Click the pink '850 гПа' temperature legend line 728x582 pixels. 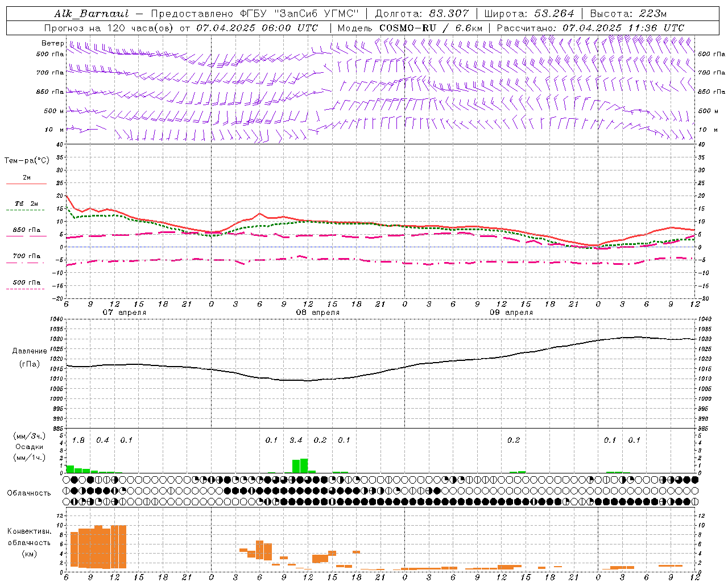(26, 236)
